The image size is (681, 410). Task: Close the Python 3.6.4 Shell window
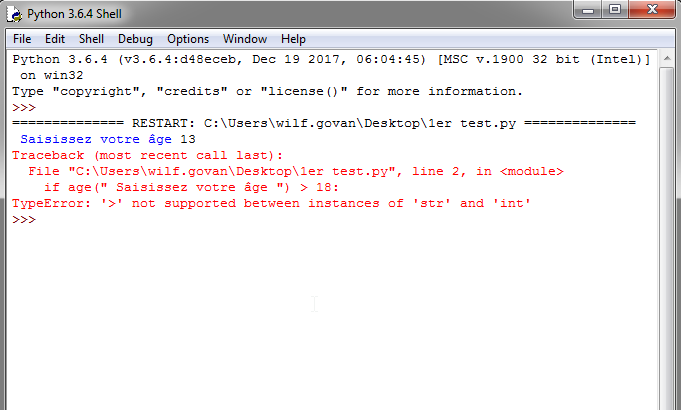(650, 11)
